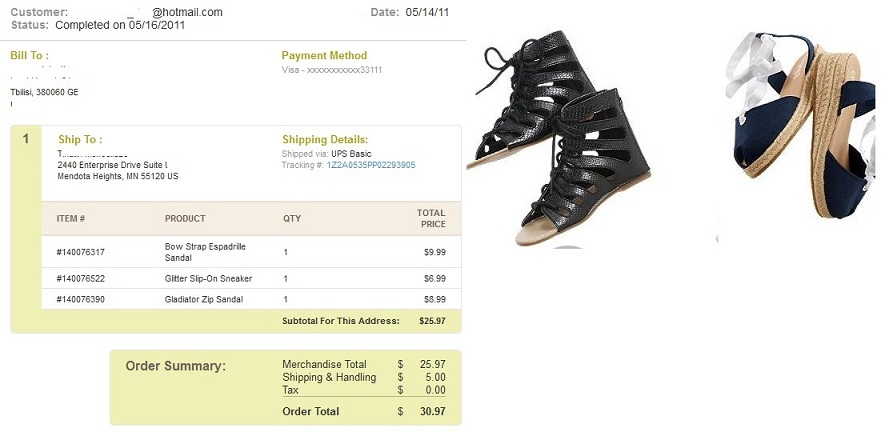Image resolution: width=881 pixels, height=432 pixels.
Task: Click the TOTAL PRICE column header
Action: [431, 218]
